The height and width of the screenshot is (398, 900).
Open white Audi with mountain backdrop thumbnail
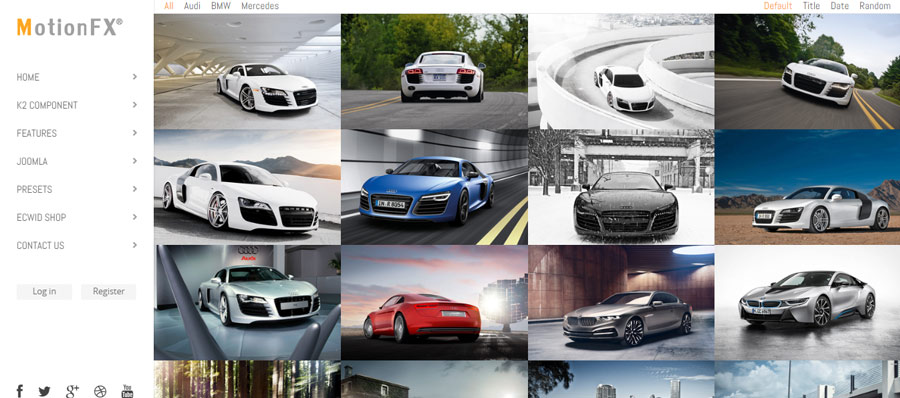click(x=247, y=187)
